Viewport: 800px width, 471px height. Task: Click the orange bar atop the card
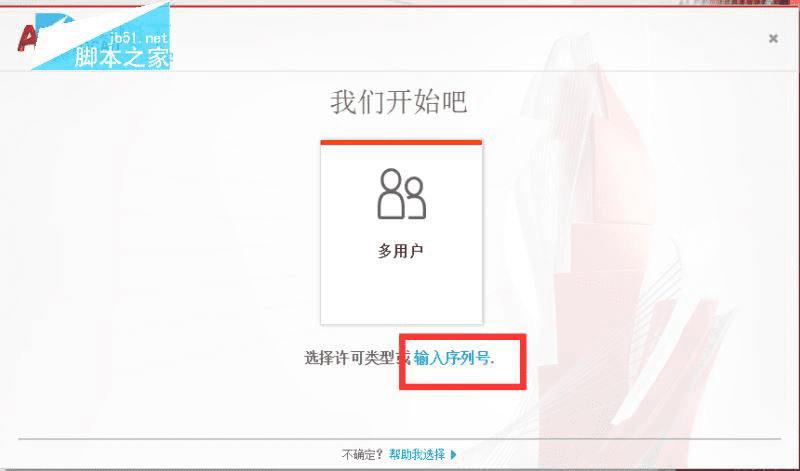(x=401, y=142)
